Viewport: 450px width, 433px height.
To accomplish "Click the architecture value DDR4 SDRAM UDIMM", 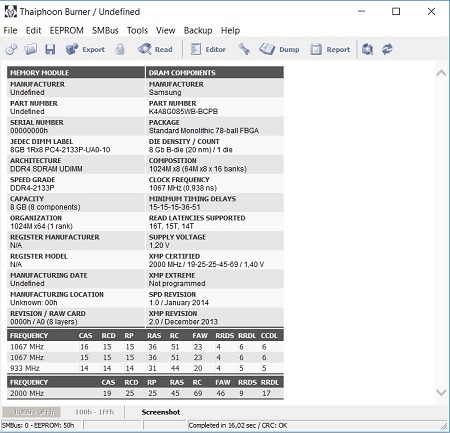I will [46, 169].
